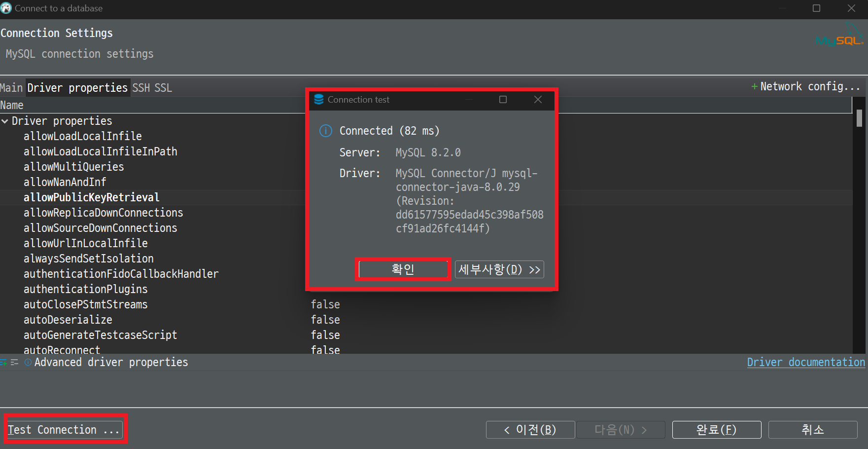Switch to the Main tab

11,88
